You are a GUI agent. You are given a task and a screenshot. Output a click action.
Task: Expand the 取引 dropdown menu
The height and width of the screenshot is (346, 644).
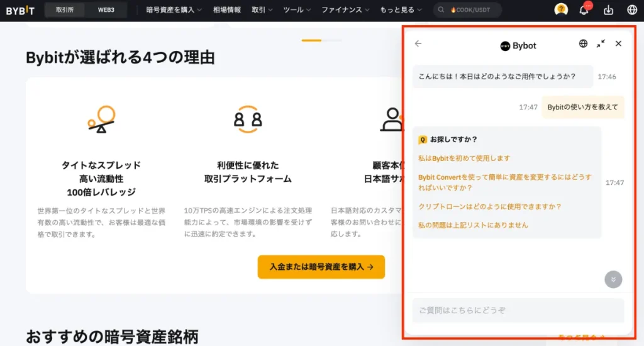pos(262,10)
